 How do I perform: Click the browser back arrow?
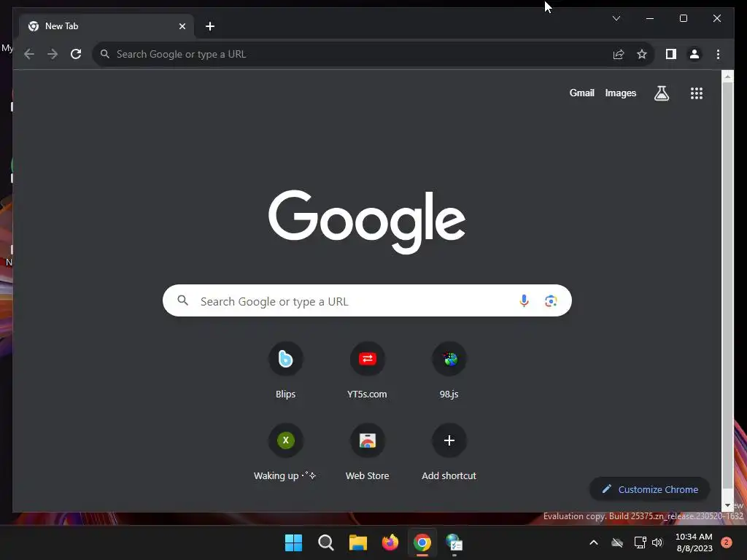pos(29,54)
